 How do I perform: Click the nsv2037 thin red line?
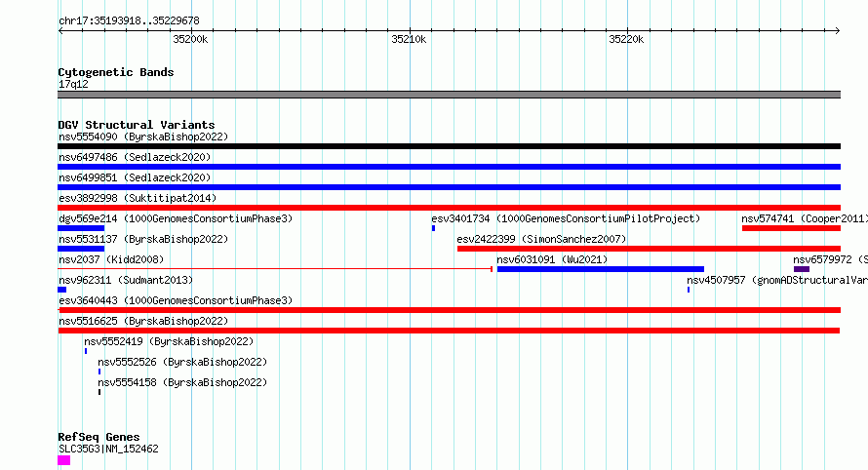click(x=275, y=269)
